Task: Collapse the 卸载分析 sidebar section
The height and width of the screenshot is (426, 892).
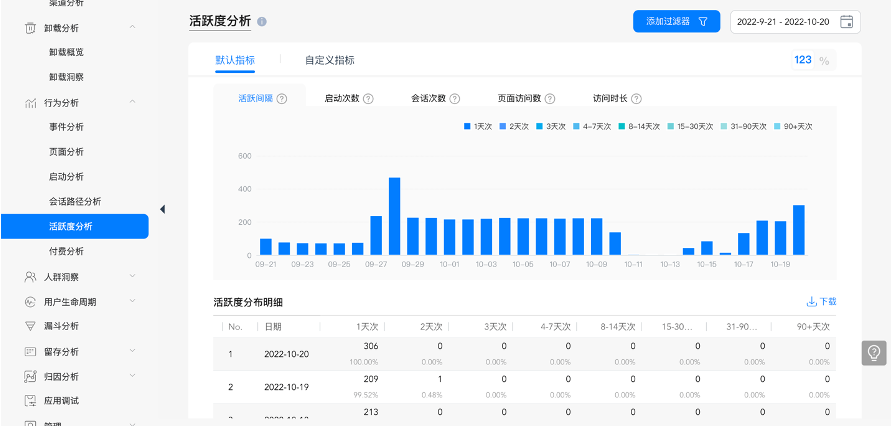Action: pos(132,27)
